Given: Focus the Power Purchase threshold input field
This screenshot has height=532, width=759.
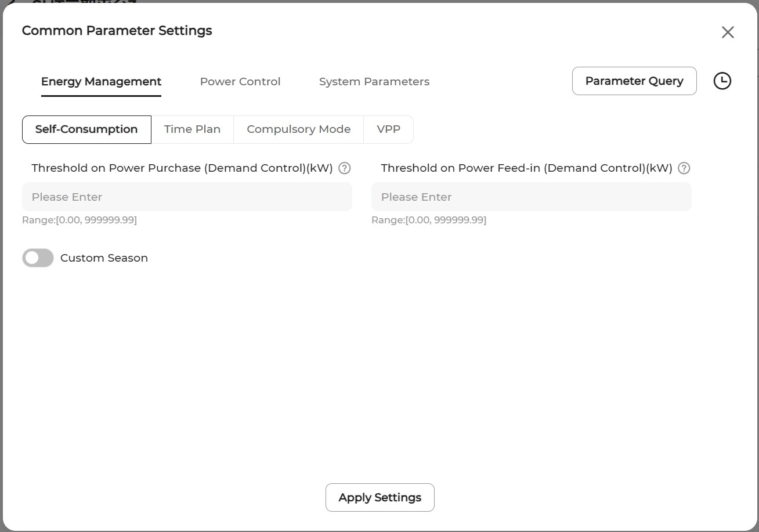Looking at the screenshot, I should (x=187, y=197).
